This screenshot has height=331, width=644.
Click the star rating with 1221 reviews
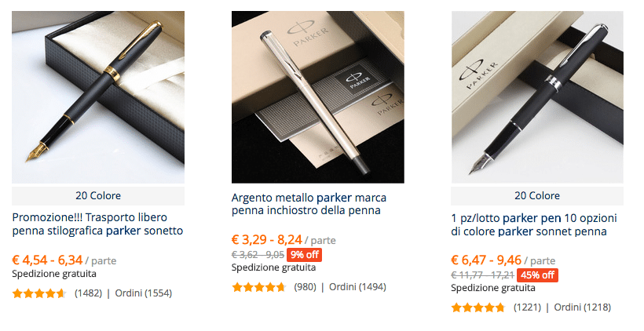pos(478,307)
